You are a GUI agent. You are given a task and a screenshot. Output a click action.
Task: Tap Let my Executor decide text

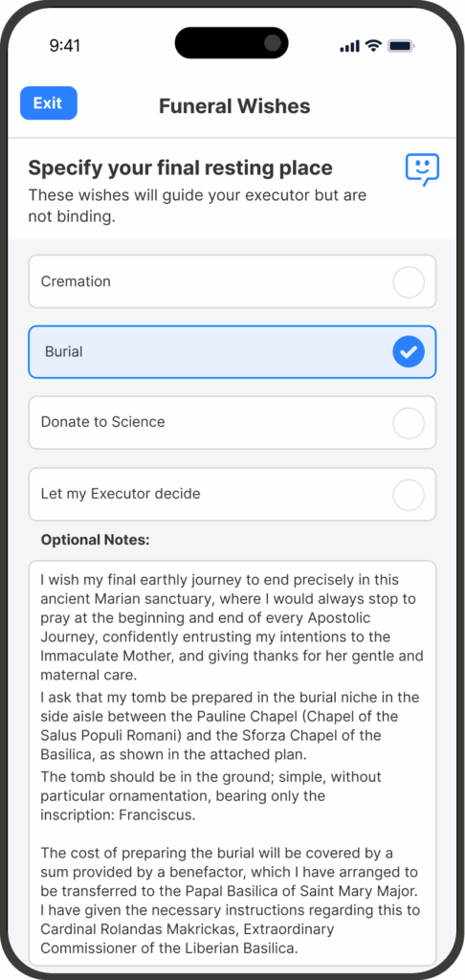pyautogui.click(x=121, y=494)
